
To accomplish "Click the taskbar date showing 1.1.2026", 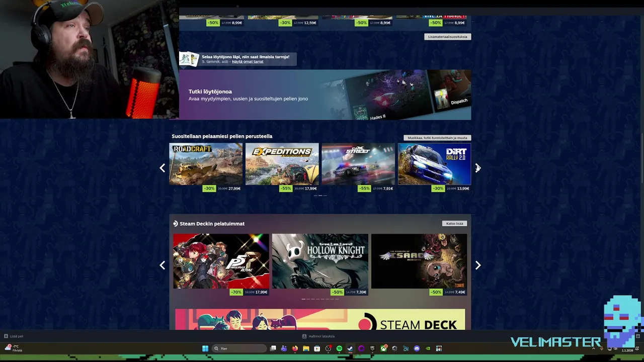I will coord(627,350).
